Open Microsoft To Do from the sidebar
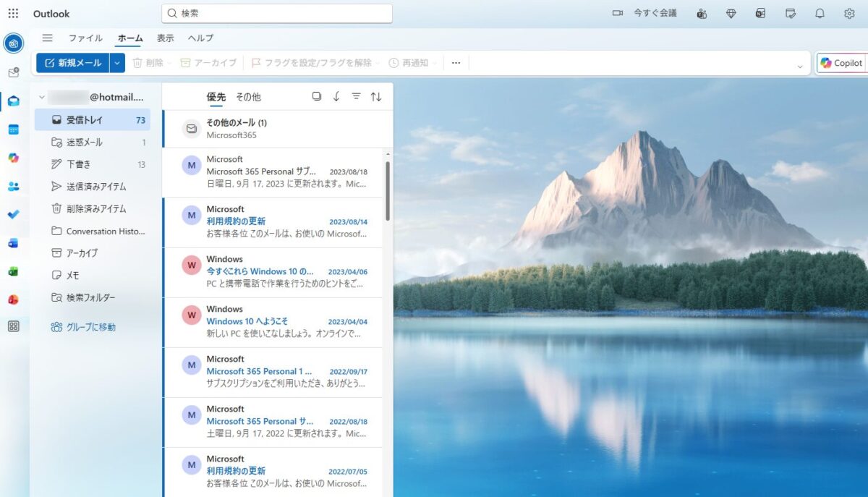The width and height of the screenshot is (868, 497). pyautogui.click(x=14, y=214)
